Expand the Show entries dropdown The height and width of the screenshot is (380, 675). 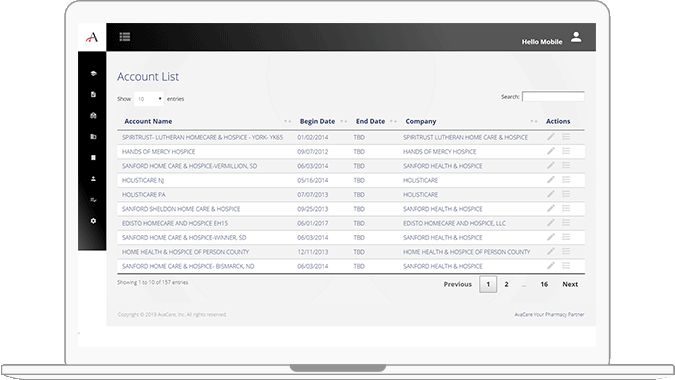pos(149,99)
